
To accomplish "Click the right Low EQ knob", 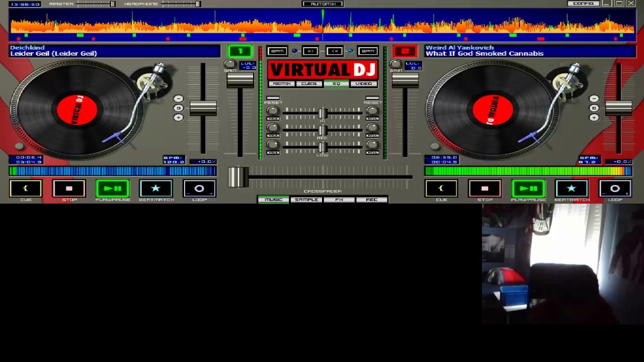I will click(372, 145).
